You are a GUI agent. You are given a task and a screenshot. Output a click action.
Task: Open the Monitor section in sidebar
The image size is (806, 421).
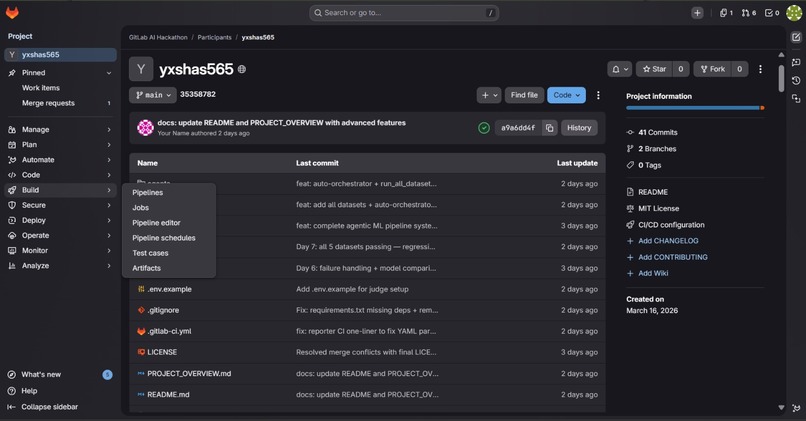[60, 251]
